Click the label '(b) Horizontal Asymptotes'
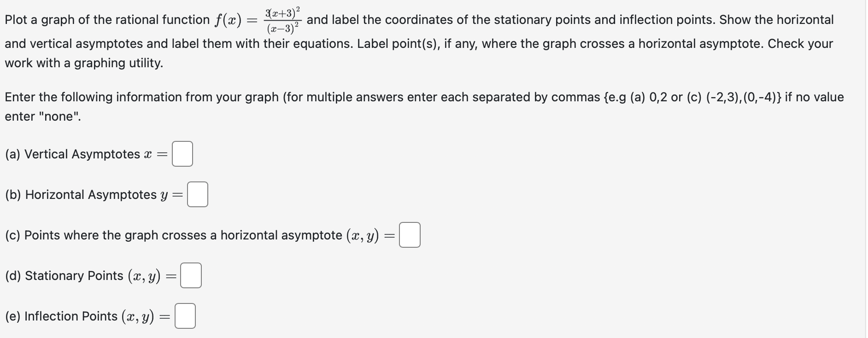Image resolution: width=868 pixels, height=338 pixels. point(81,194)
